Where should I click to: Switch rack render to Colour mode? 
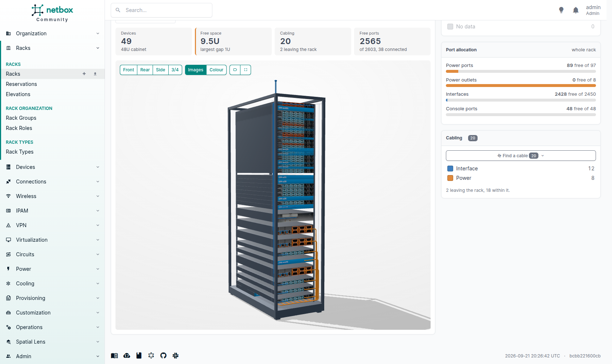[216, 70]
